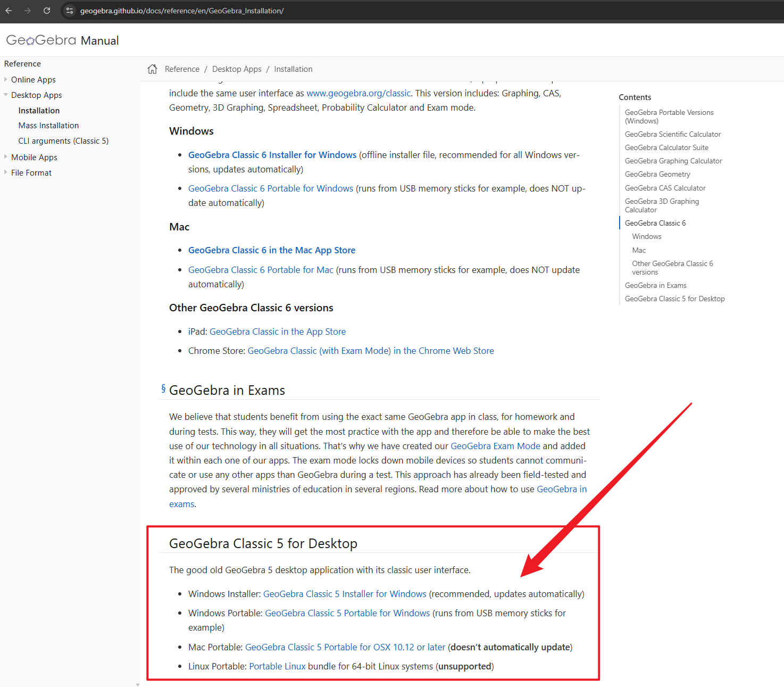The image size is (784, 687).
Task: Open the GeoGebra Exam Mode link
Action: point(495,446)
